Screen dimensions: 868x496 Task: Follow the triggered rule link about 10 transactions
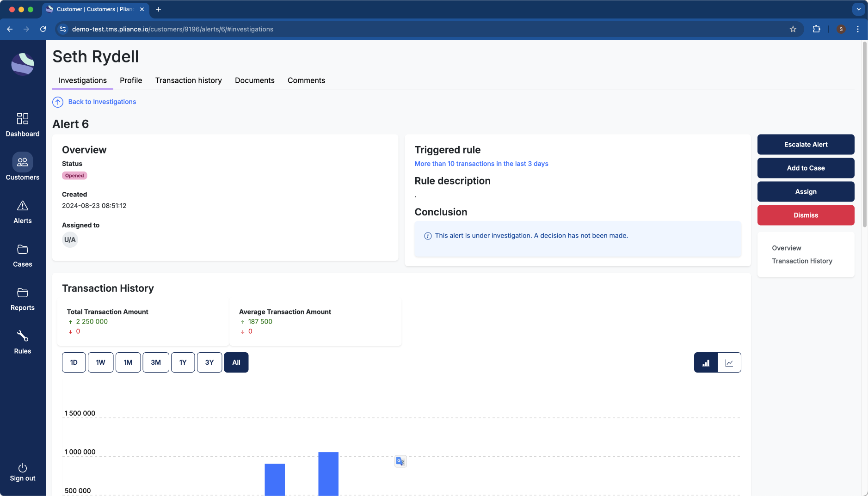481,164
